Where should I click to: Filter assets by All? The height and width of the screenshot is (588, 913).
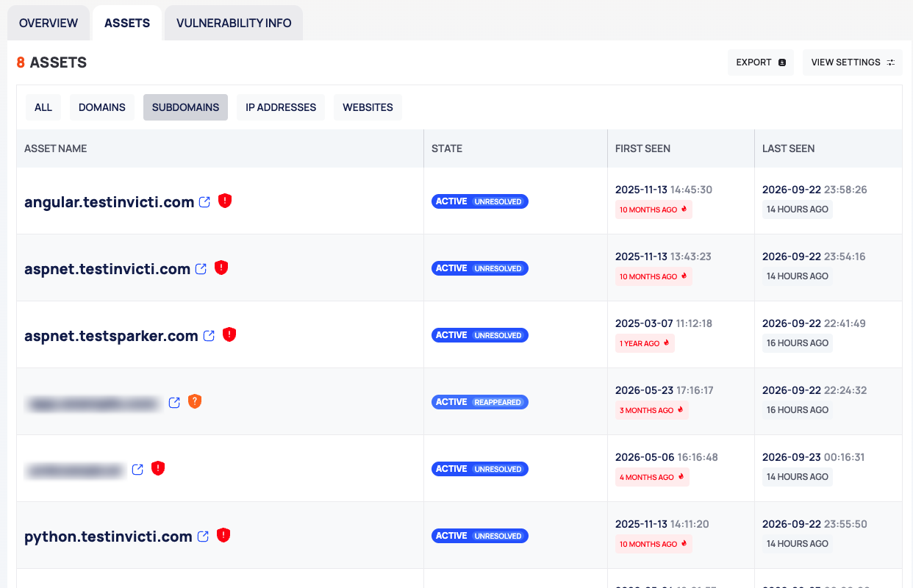point(43,107)
